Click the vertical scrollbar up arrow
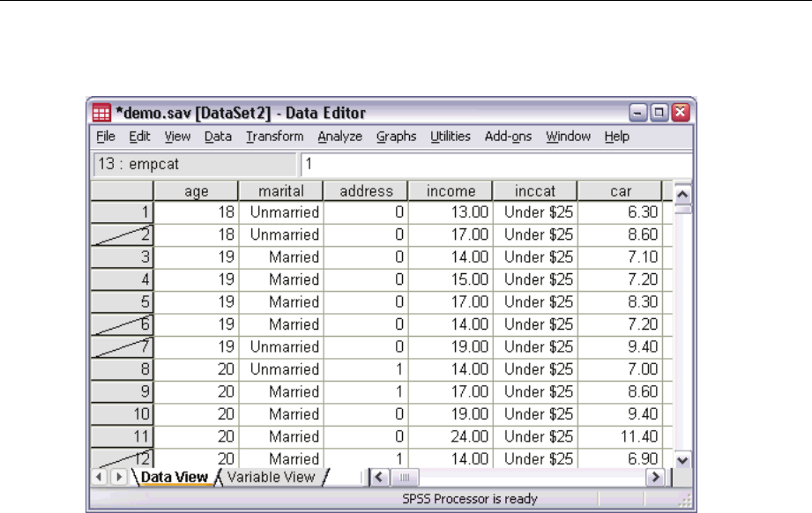This screenshot has width=812, height=513. (x=682, y=195)
